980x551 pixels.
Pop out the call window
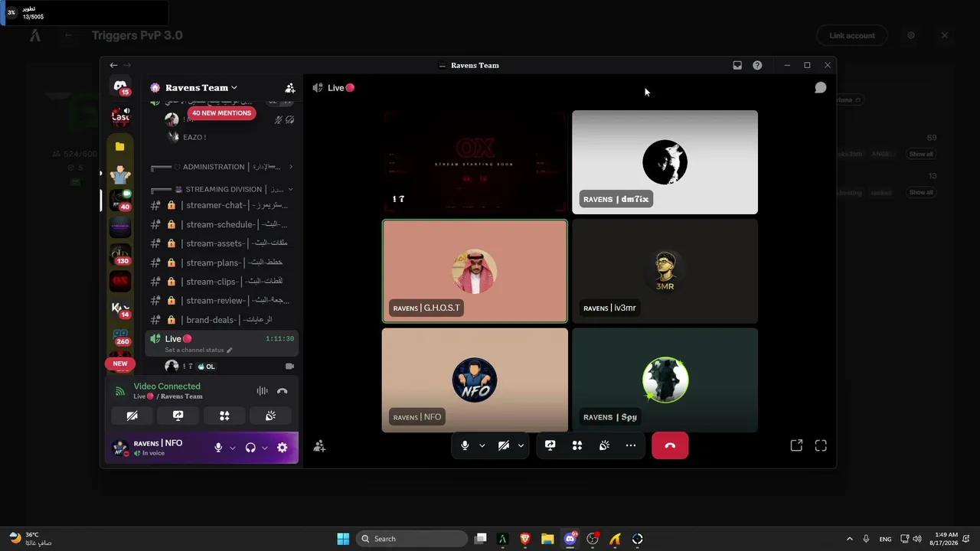point(796,445)
